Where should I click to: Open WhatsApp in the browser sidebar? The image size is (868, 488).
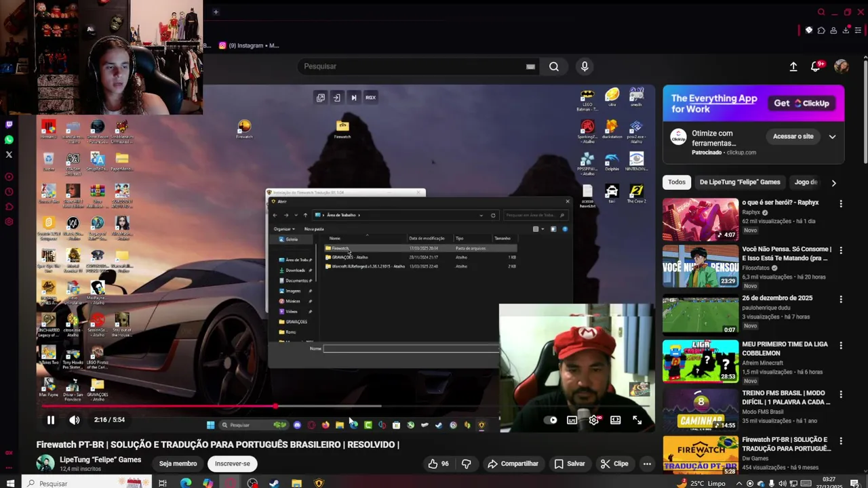coord(9,140)
